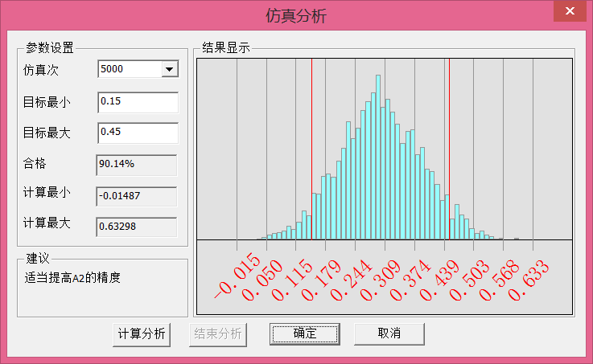Click the 仿真分析 title bar

pyautogui.click(x=296, y=15)
